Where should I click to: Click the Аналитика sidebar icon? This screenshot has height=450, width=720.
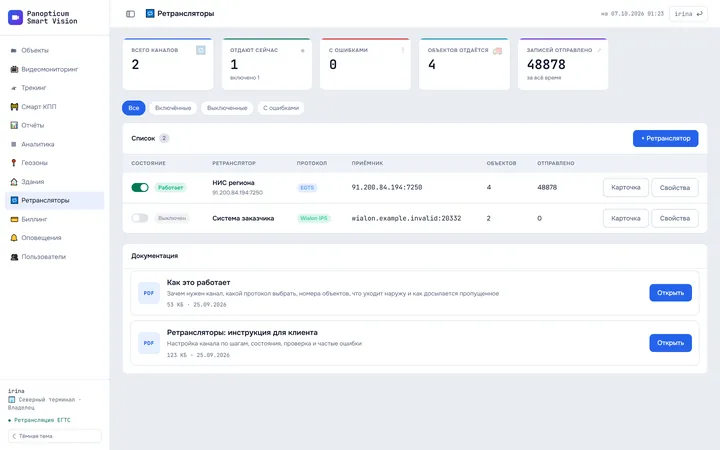[14, 144]
